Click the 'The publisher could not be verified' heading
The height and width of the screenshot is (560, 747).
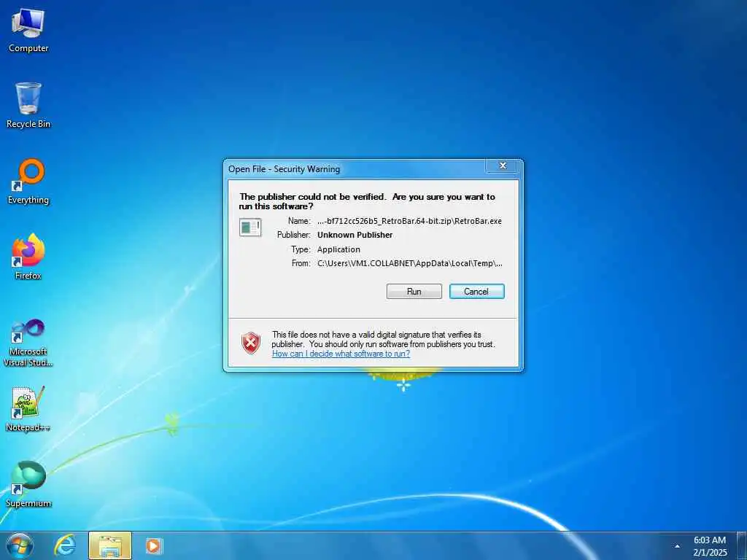click(367, 201)
